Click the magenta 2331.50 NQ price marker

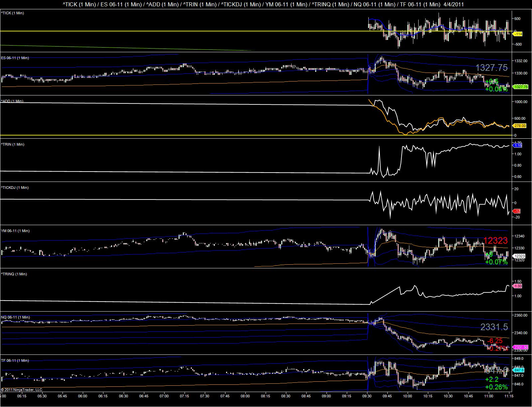(x=521, y=347)
